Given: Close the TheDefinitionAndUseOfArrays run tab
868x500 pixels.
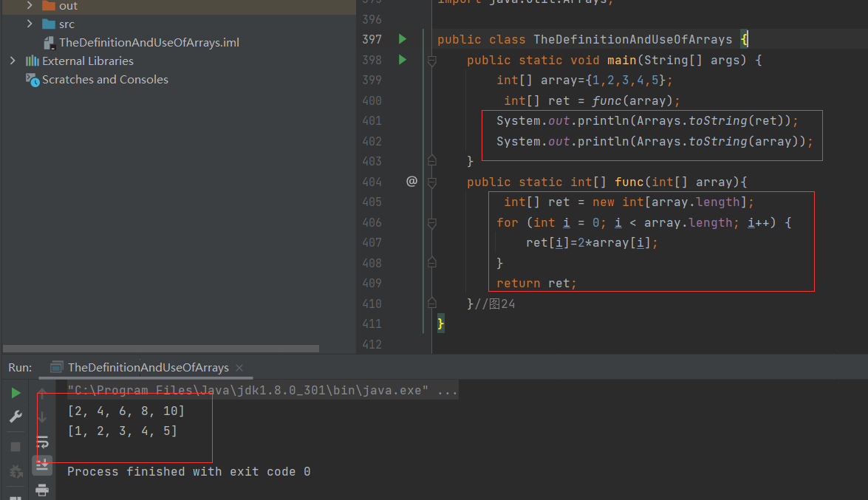Looking at the screenshot, I should pos(239,368).
